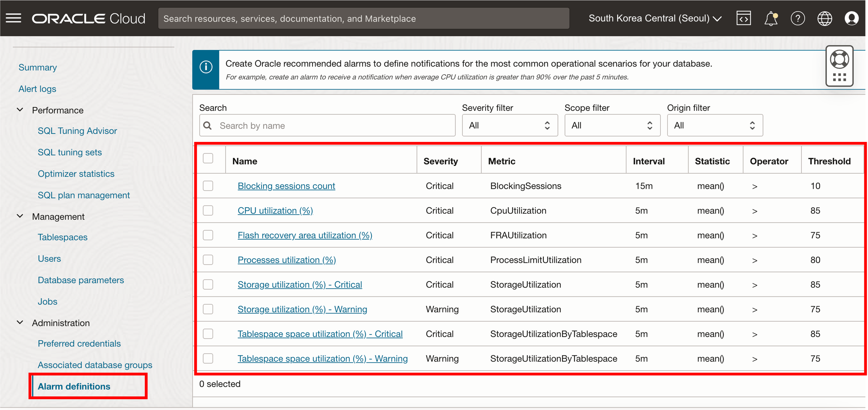Select Alarm definitions in sidebar
The width and height of the screenshot is (868, 410).
tap(74, 387)
